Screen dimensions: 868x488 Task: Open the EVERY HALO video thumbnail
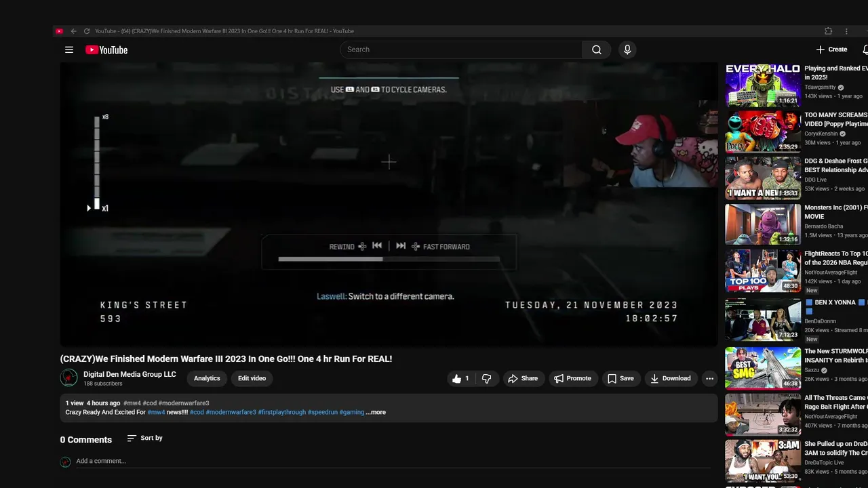point(763,85)
